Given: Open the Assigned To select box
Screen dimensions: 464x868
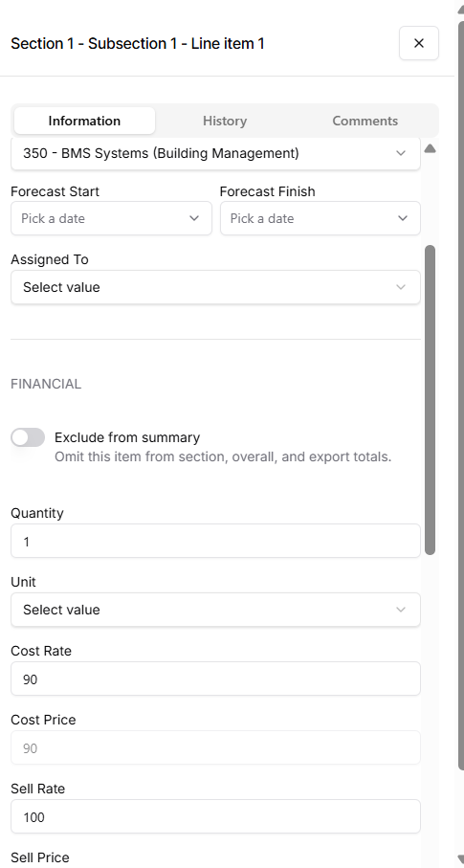Looking at the screenshot, I should pos(215,287).
